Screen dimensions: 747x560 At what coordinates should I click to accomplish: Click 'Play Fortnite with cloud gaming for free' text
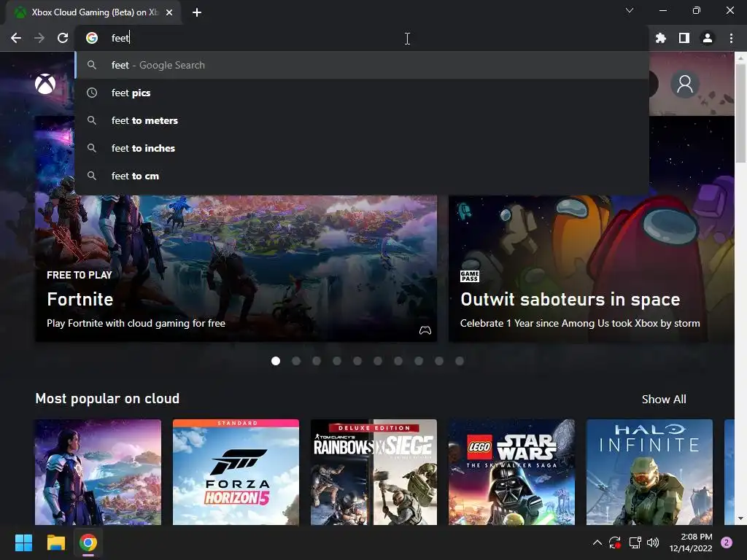click(x=136, y=323)
